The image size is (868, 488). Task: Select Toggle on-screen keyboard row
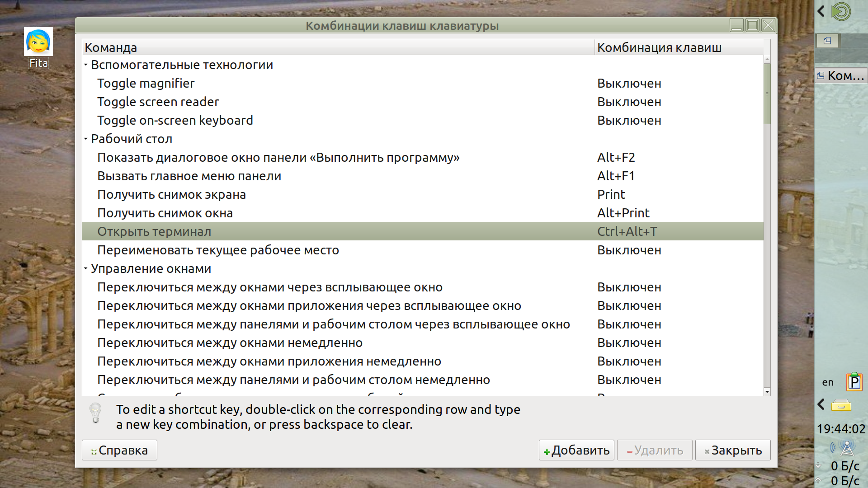(175, 121)
